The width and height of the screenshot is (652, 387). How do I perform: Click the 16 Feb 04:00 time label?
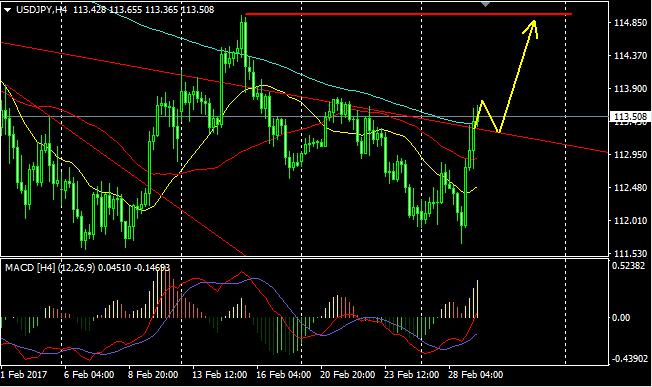(x=284, y=375)
